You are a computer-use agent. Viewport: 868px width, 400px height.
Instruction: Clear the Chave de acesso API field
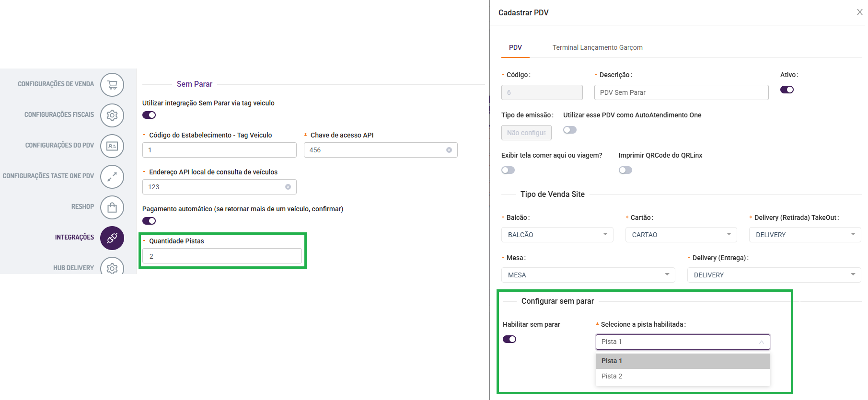click(x=449, y=150)
